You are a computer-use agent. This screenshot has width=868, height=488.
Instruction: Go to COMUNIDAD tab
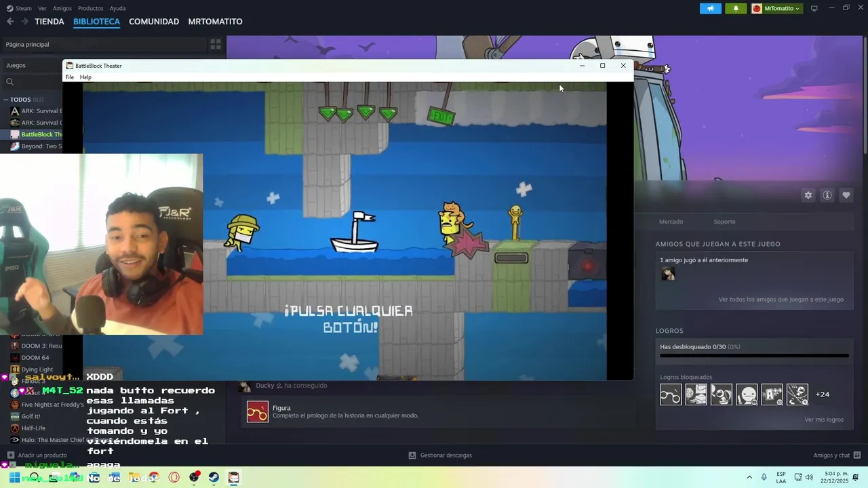[x=154, y=22]
